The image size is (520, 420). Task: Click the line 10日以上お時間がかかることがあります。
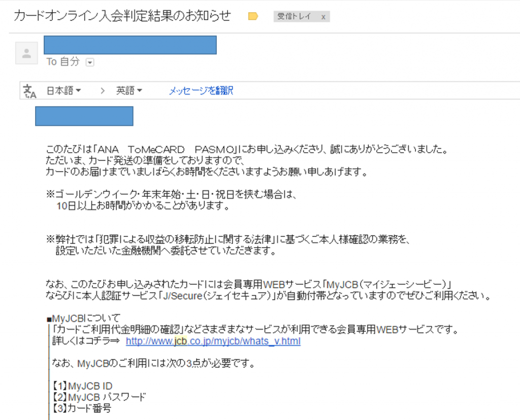[143, 206]
